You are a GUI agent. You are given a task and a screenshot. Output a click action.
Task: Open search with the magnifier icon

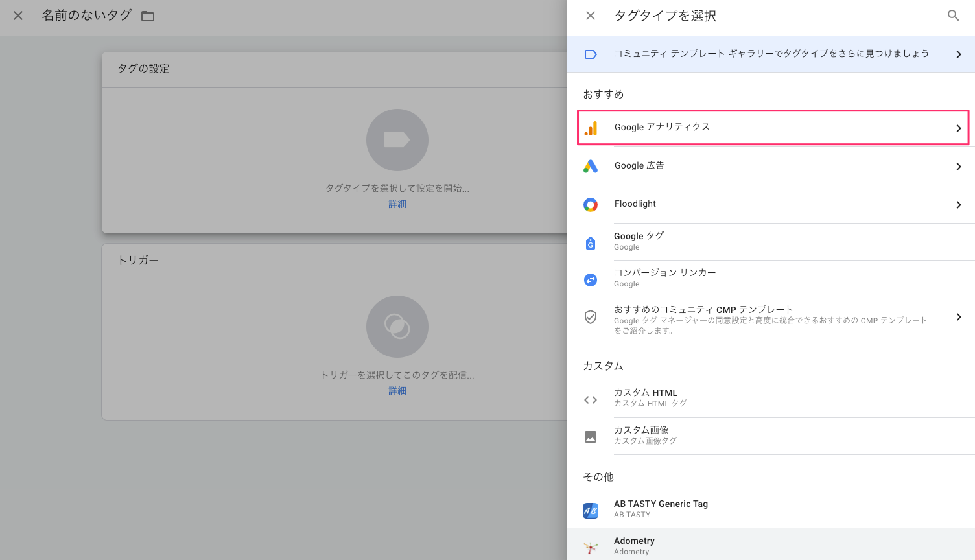pos(952,15)
